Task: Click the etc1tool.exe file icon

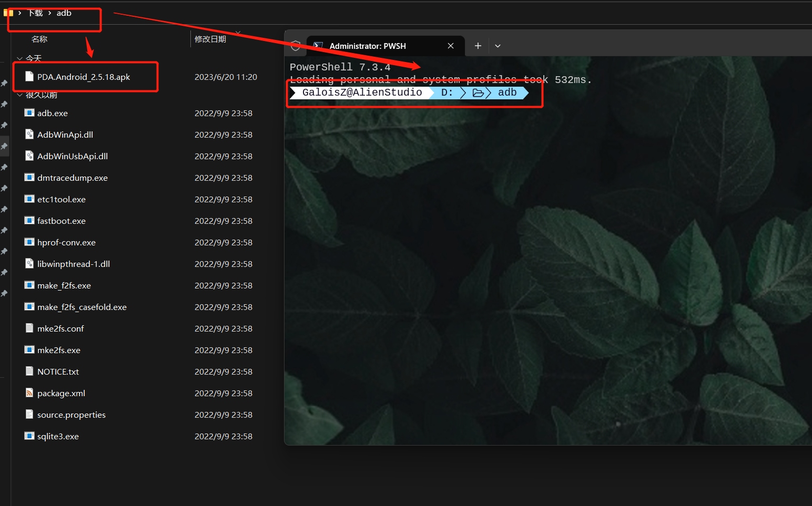Action: pyautogui.click(x=29, y=199)
